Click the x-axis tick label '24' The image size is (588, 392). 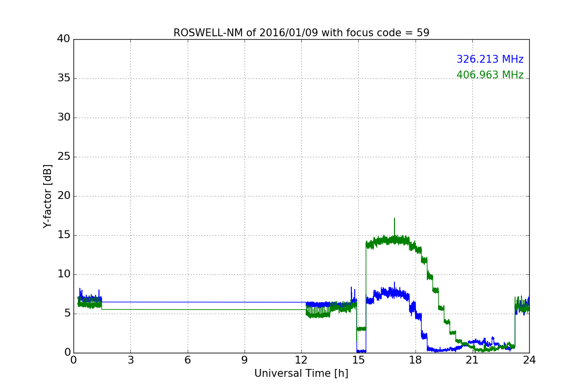click(529, 360)
